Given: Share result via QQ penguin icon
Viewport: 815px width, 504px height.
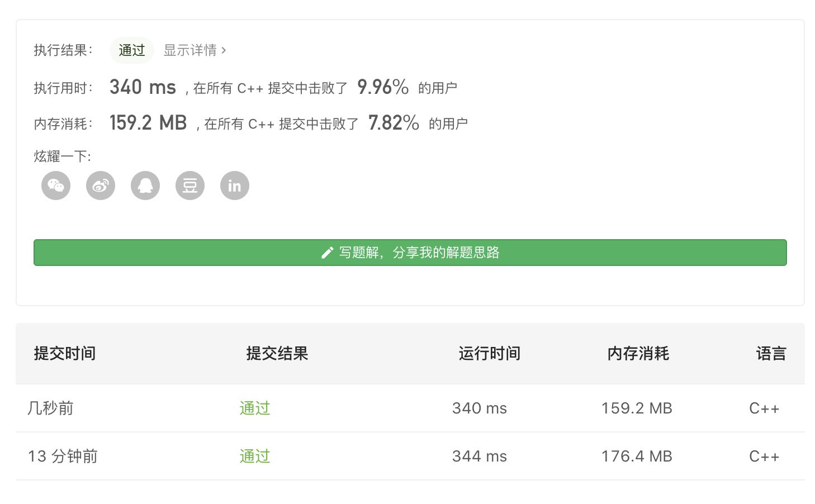Looking at the screenshot, I should click(145, 186).
